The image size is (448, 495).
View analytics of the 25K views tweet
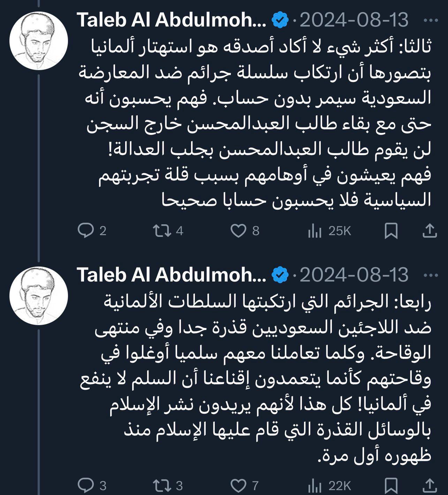coord(314,231)
